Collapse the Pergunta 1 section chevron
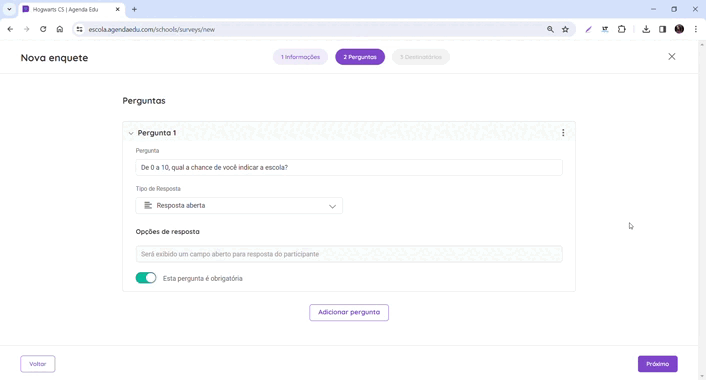706x380 pixels. [131, 133]
